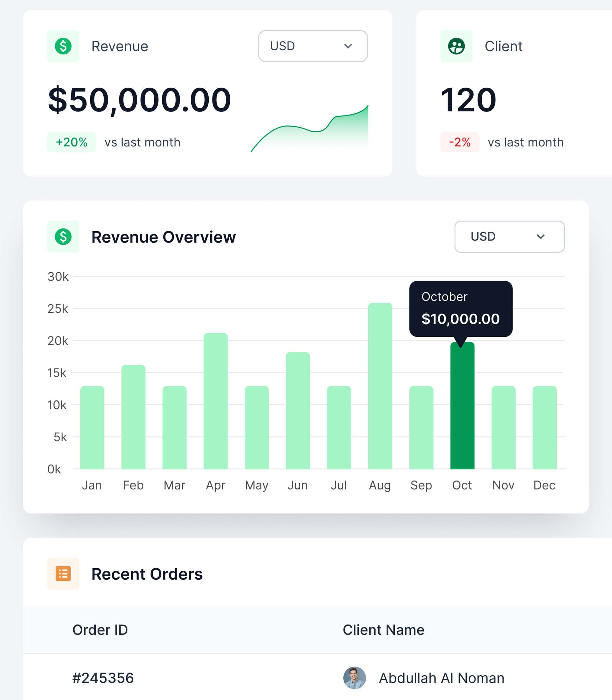Click the tallest August bar

pyautogui.click(x=380, y=386)
